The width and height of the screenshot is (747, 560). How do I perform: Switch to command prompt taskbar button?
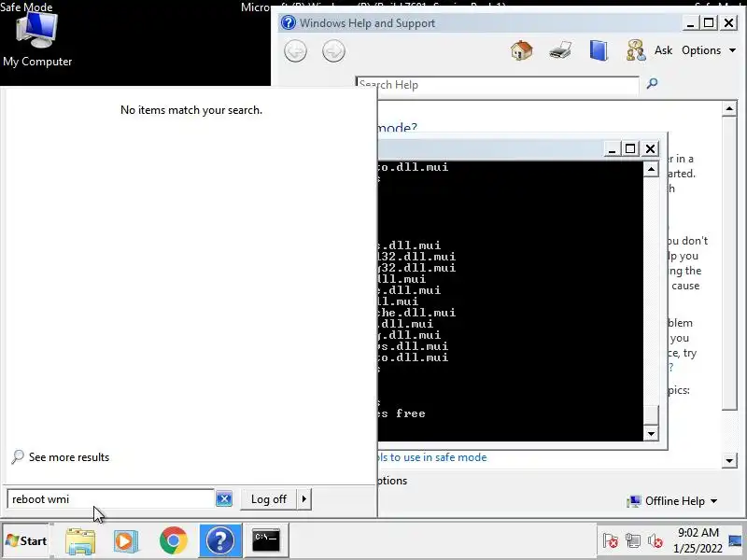tap(266, 540)
